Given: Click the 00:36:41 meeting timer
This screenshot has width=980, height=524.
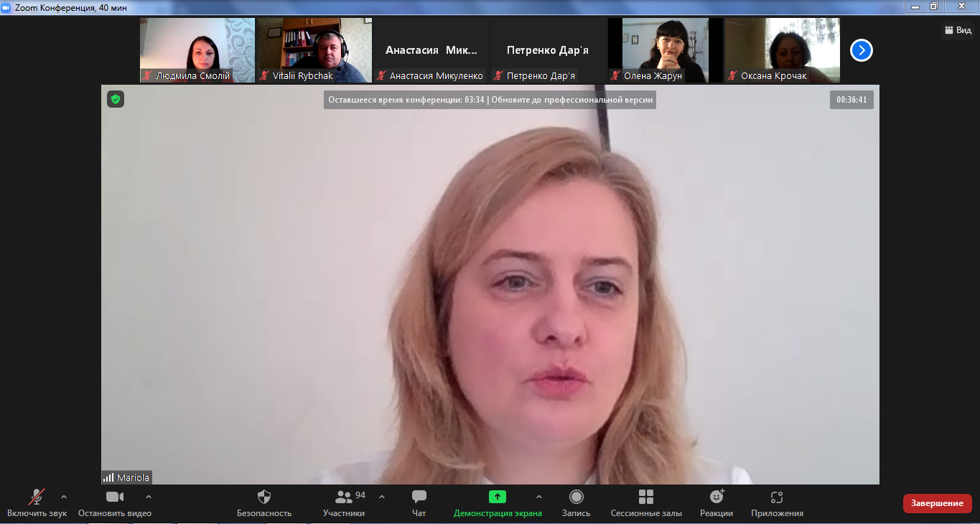Looking at the screenshot, I should (x=851, y=100).
